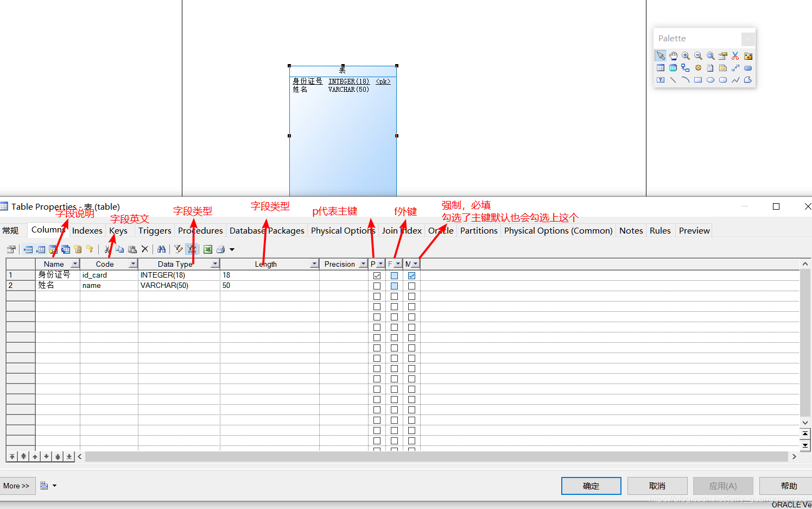Image resolution: width=812 pixels, height=509 pixels.
Task: Move row to bottom arrow button
Action: pyautogui.click(x=69, y=456)
